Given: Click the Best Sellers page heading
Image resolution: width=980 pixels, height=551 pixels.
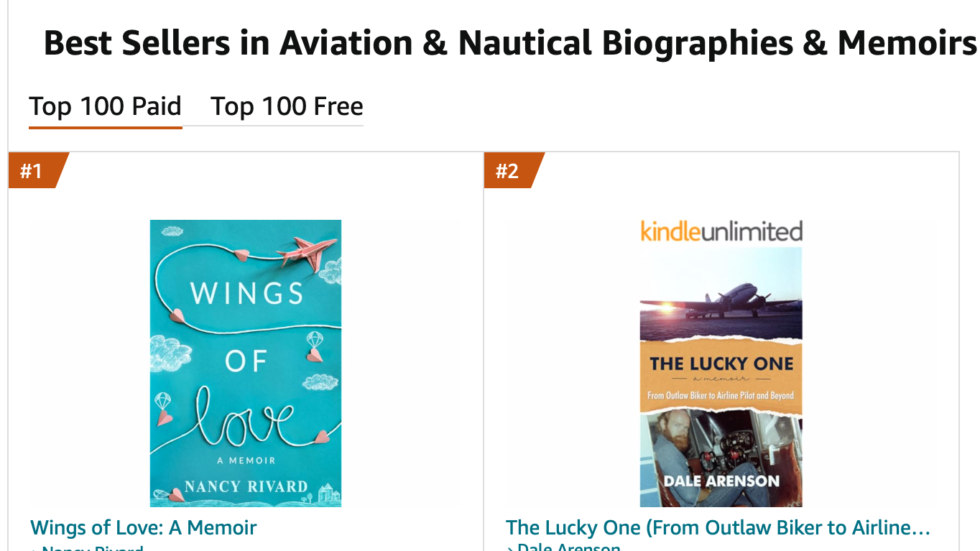Looking at the screenshot, I should click(510, 43).
